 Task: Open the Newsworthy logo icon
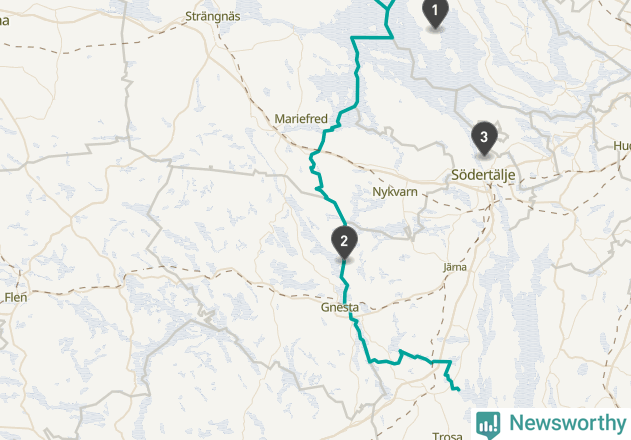488,425
